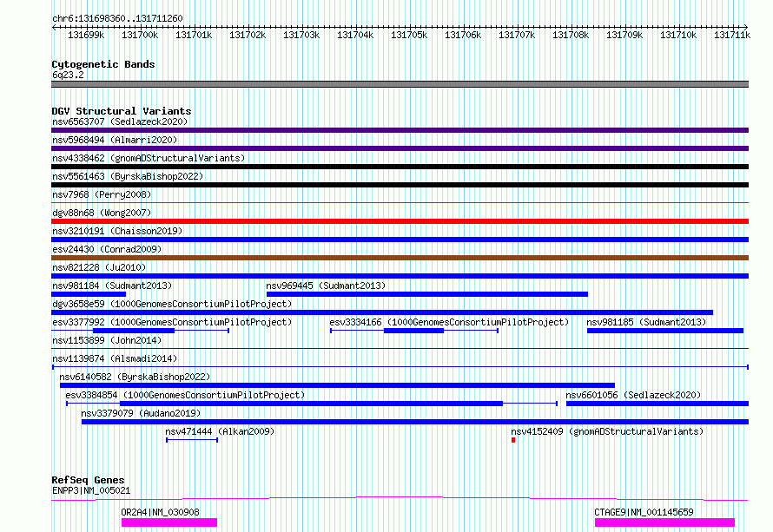This screenshot has width=773, height=532.
Task: Open the ENPP3|NM_005021 gene label
Action: [x=91, y=490]
